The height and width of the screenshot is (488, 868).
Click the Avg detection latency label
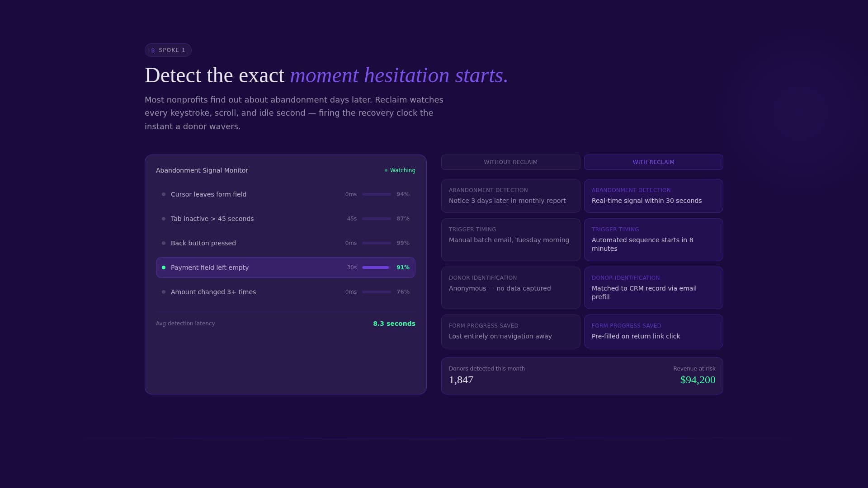click(185, 324)
